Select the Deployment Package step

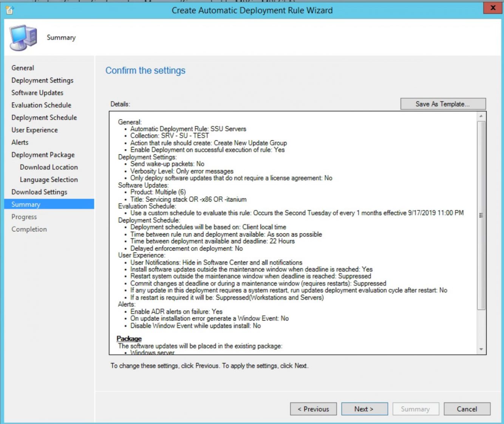(x=43, y=155)
